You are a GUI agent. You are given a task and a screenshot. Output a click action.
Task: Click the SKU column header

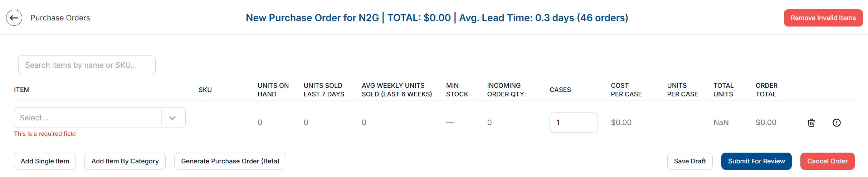pos(205,90)
